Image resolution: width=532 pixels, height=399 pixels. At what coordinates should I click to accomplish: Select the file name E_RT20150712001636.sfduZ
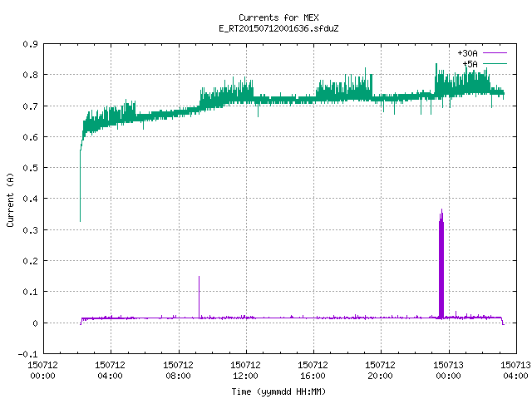pos(278,28)
